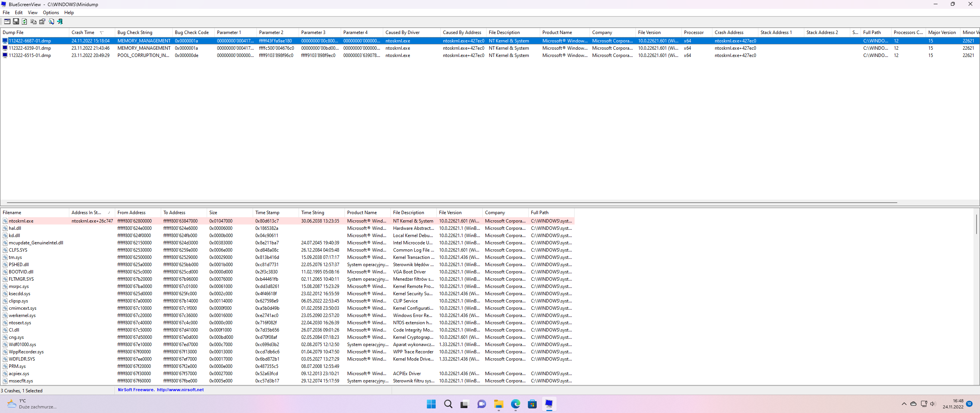Screen dimensions: 980x413
Task: Click BlueScreenView taskbar icon
Action: coord(549,404)
